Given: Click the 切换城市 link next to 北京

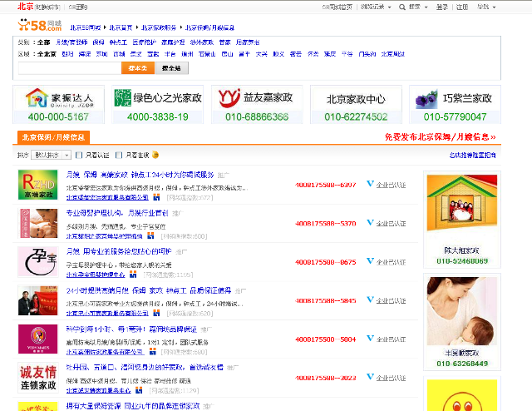Looking at the screenshot, I should point(47,7).
